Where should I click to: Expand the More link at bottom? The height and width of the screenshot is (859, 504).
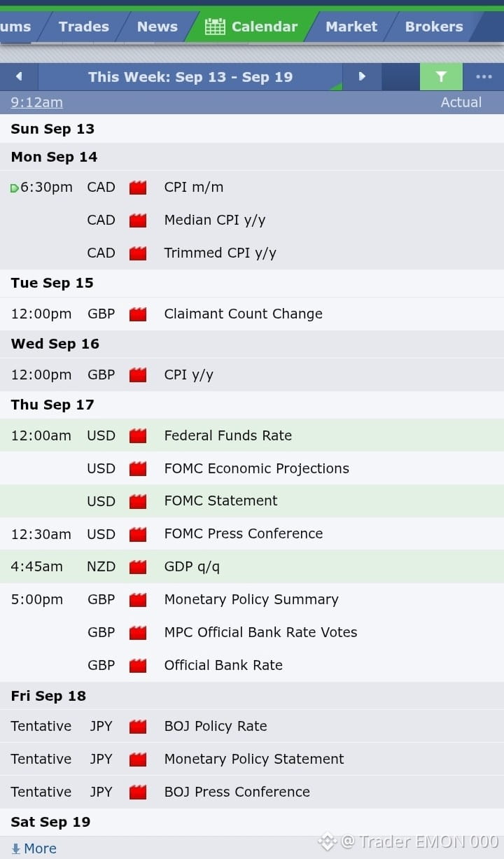(x=34, y=848)
